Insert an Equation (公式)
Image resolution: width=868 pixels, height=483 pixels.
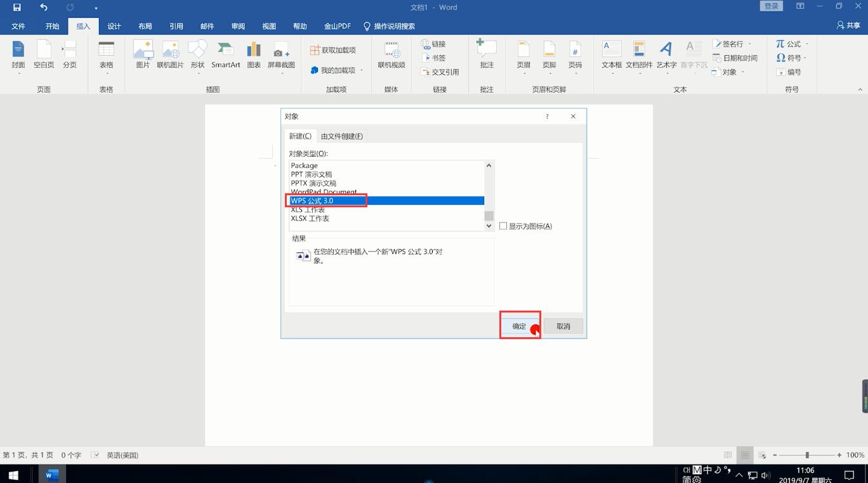point(788,44)
